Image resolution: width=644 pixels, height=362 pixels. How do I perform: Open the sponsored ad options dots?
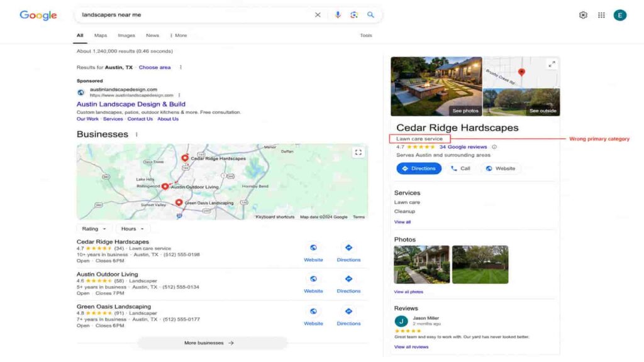(x=179, y=96)
